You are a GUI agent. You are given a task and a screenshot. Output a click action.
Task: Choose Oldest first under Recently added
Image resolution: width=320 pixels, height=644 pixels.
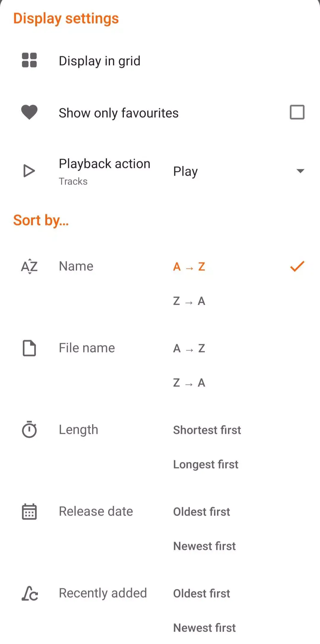201,593
